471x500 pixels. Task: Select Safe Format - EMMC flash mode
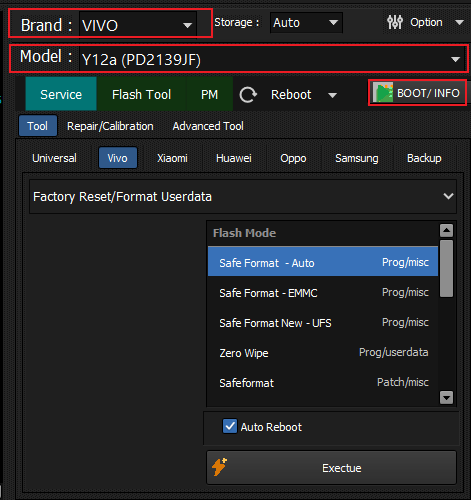click(x=323, y=293)
